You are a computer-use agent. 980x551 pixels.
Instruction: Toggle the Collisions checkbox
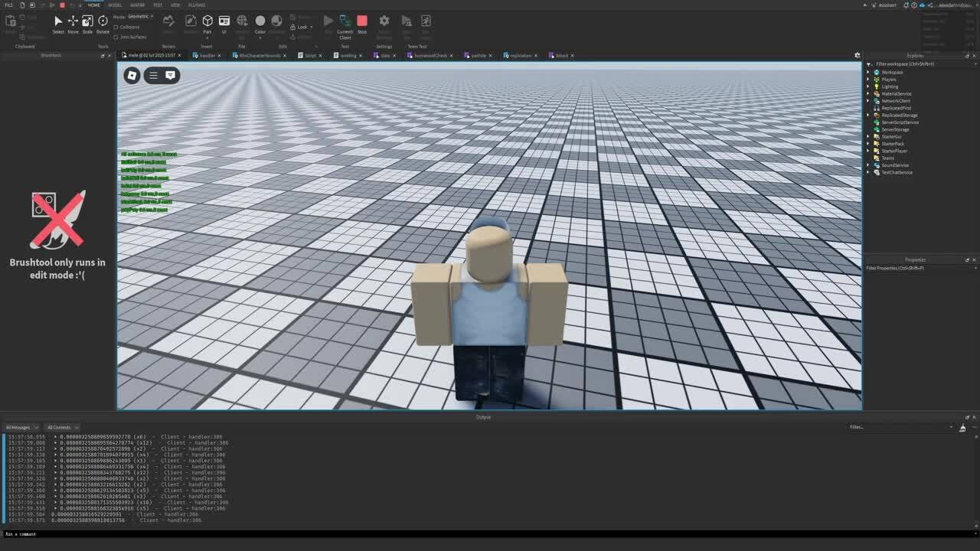(116, 27)
